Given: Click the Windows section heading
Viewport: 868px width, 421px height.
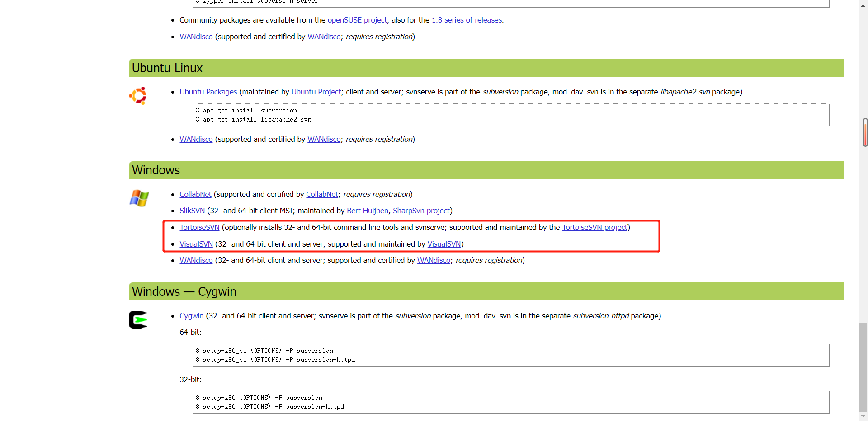Looking at the screenshot, I should click(156, 170).
